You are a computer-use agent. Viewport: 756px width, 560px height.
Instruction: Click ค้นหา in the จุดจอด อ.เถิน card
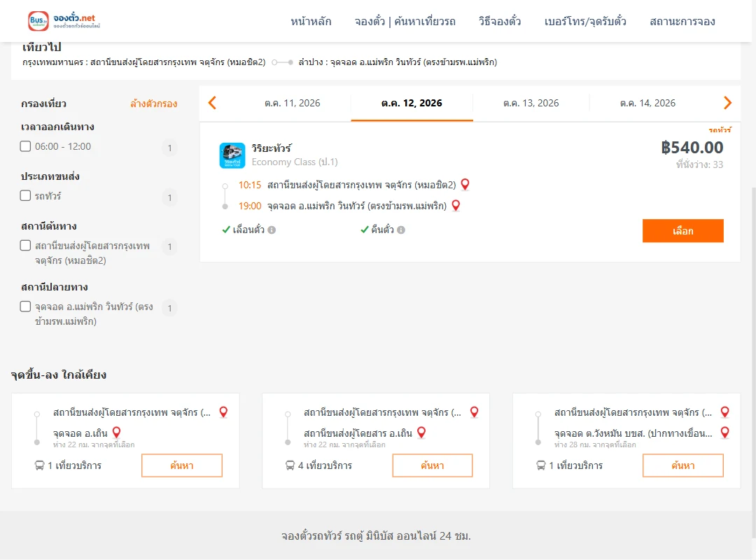pos(182,465)
